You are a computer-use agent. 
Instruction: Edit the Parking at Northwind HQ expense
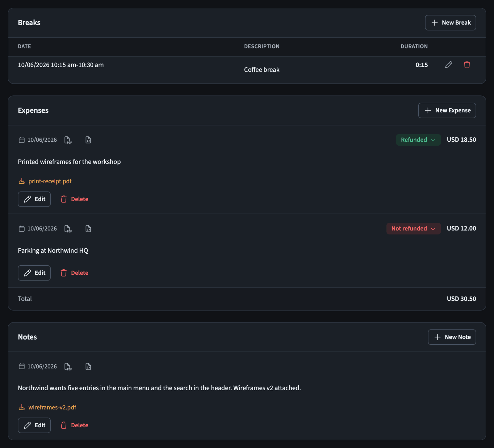click(x=34, y=273)
